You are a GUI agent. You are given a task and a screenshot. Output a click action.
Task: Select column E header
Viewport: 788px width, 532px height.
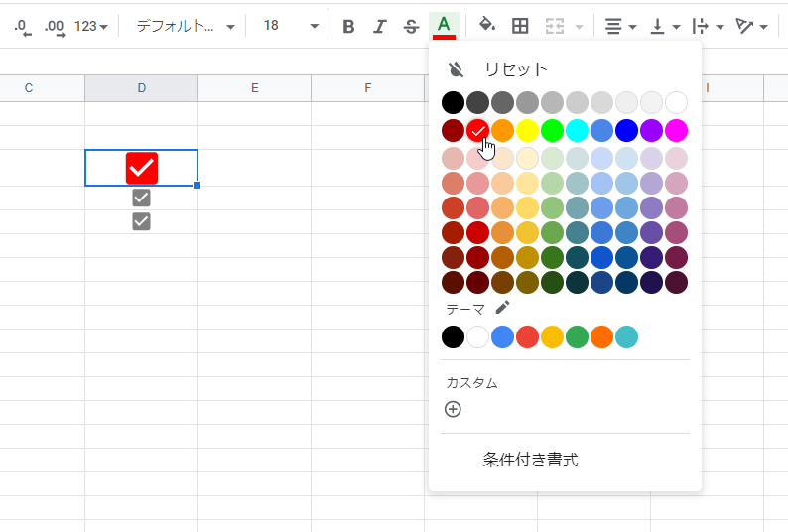(x=255, y=88)
